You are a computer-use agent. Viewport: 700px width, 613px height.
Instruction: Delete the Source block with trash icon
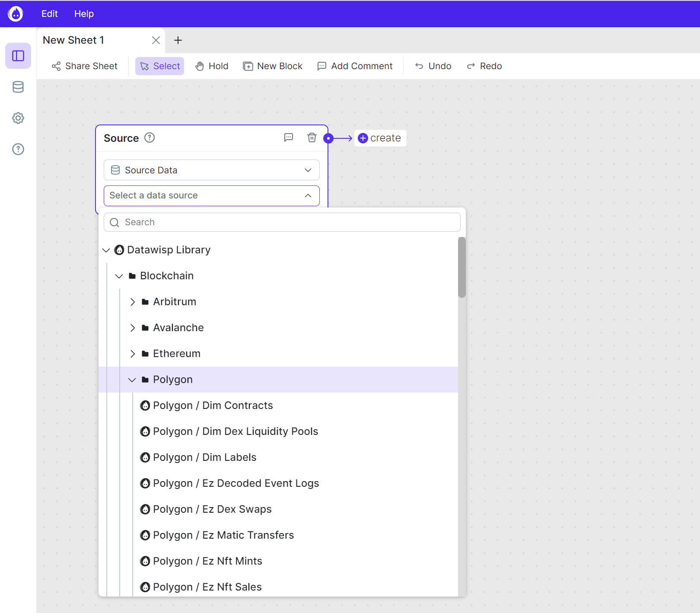[312, 137]
